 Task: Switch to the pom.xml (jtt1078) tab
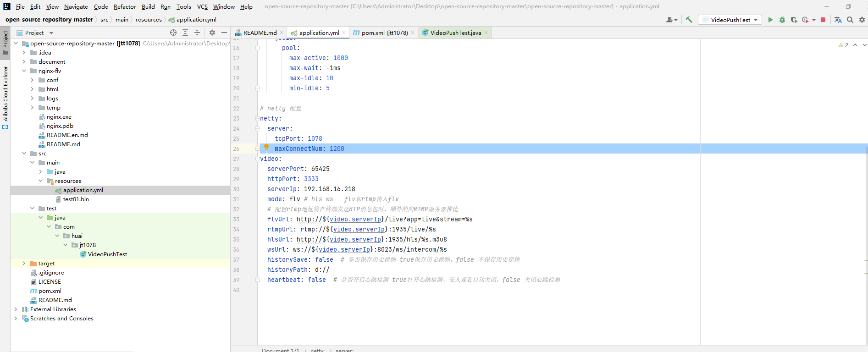coord(384,33)
